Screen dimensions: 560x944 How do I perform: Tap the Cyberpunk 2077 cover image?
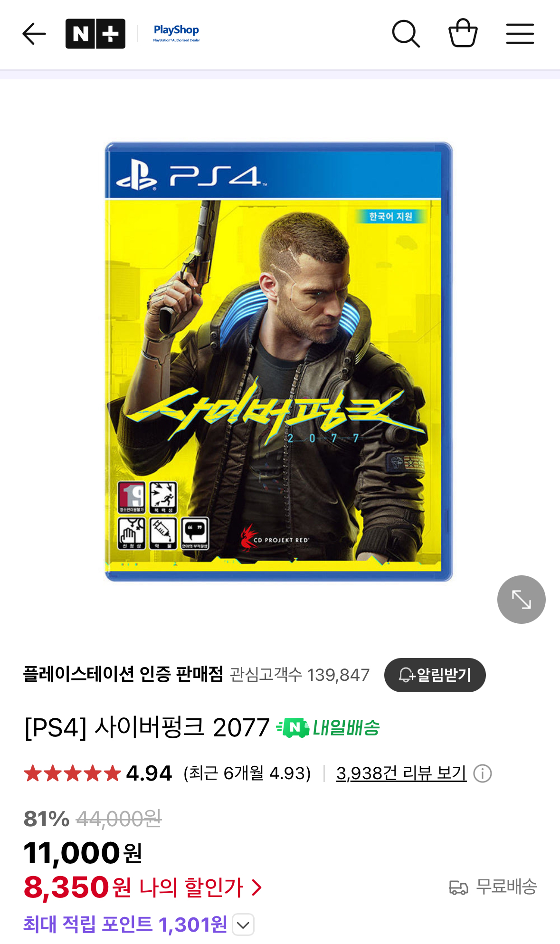pyautogui.click(x=278, y=362)
